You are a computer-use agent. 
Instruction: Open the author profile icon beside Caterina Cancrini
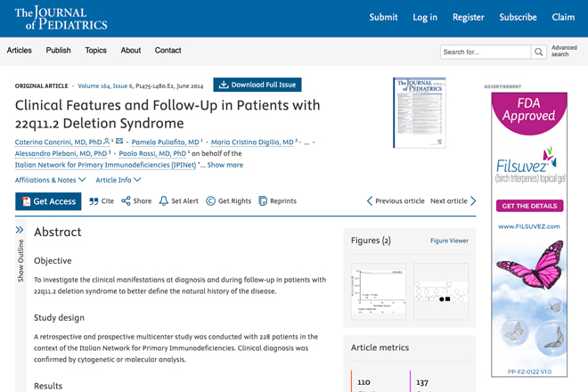point(107,141)
